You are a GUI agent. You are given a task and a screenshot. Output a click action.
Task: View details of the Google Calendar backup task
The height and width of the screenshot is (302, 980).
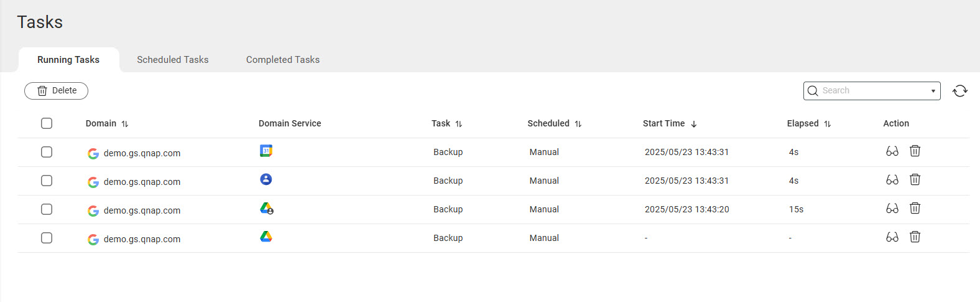click(x=892, y=151)
